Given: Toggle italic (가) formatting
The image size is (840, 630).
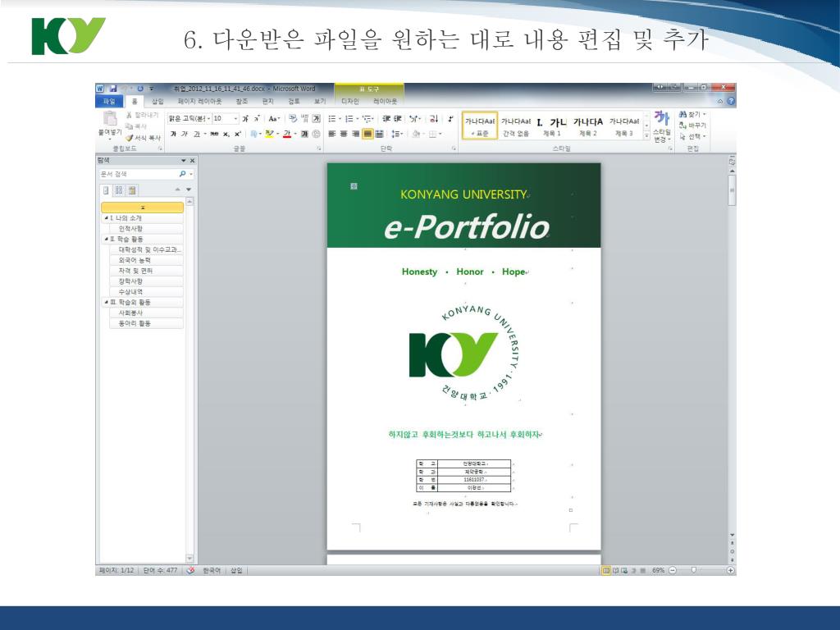Looking at the screenshot, I should (x=185, y=134).
